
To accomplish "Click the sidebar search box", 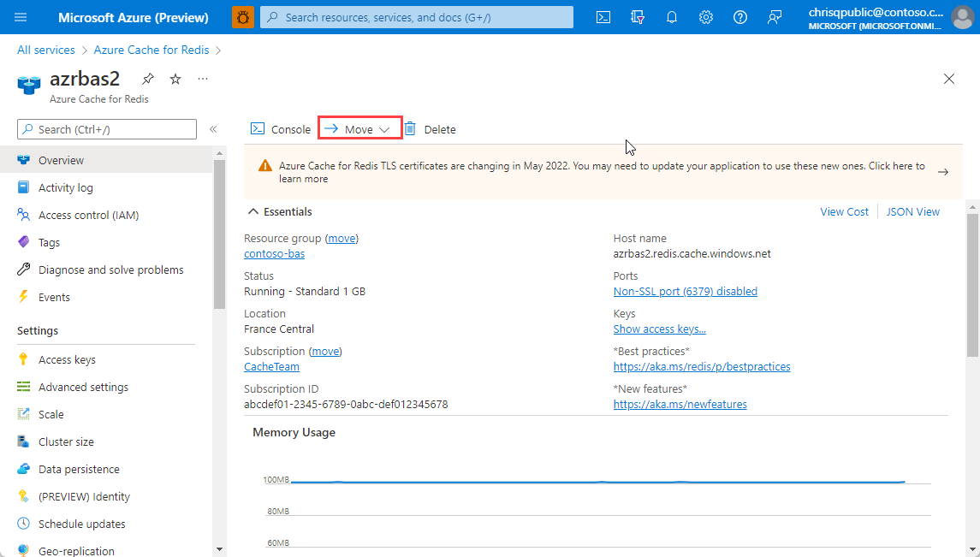I will click(x=106, y=129).
